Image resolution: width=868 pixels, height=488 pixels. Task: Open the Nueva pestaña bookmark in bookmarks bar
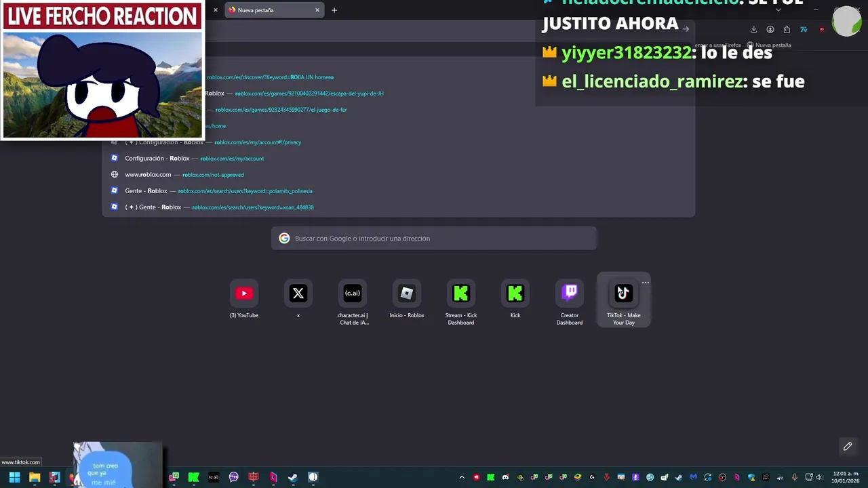[769, 45]
